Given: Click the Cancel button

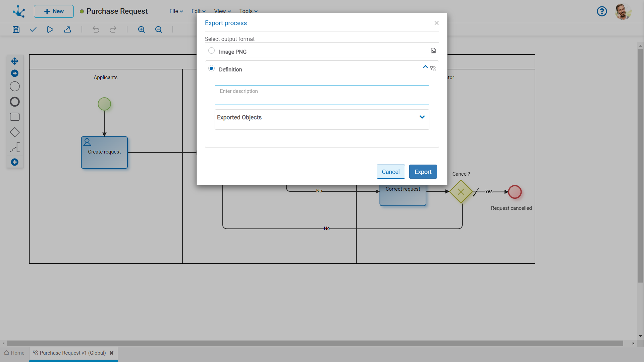Looking at the screenshot, I should (x=390, y=172).
